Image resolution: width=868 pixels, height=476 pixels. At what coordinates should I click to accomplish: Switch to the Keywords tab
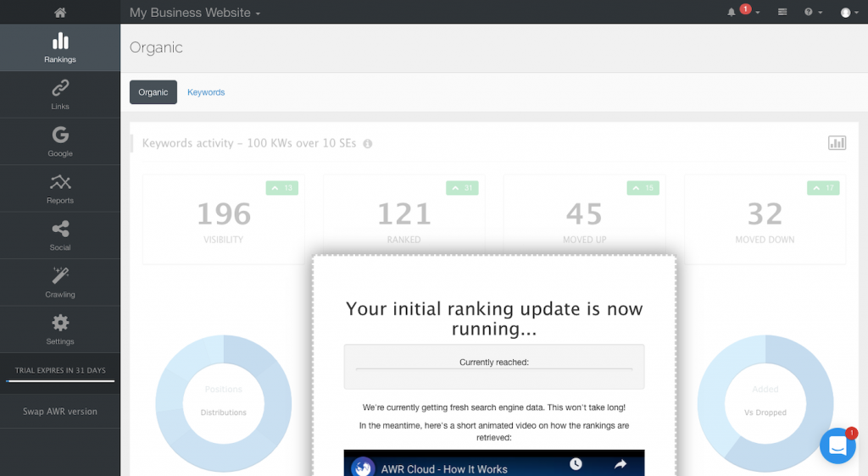206,92
